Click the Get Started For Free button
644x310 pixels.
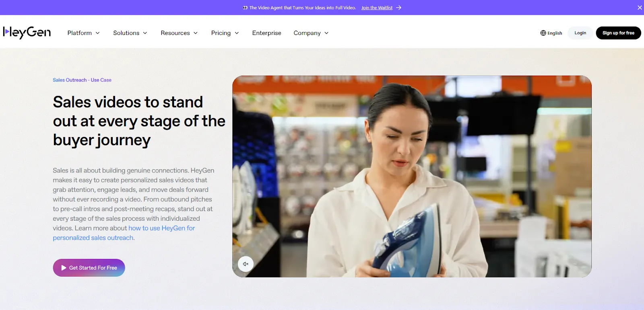(x=89, y=268)
